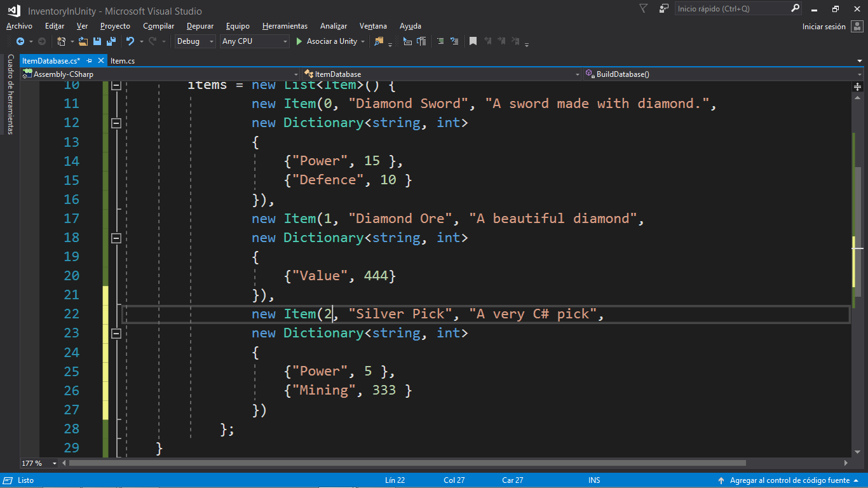Pin the ItemDatabase.cs tab
The height and width of the screenshot is (488, 868).
point(90,61)
